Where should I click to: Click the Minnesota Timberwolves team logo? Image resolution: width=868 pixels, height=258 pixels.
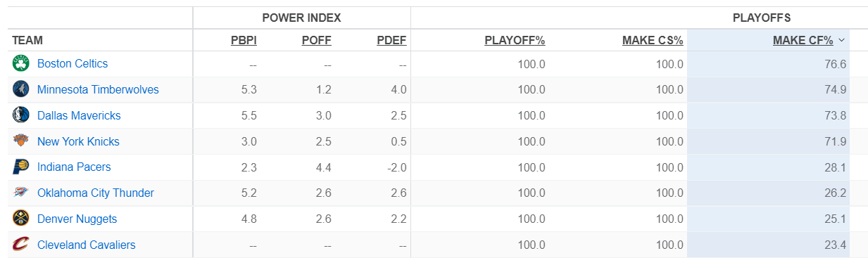pyautogui.click(x=20, y=89)
